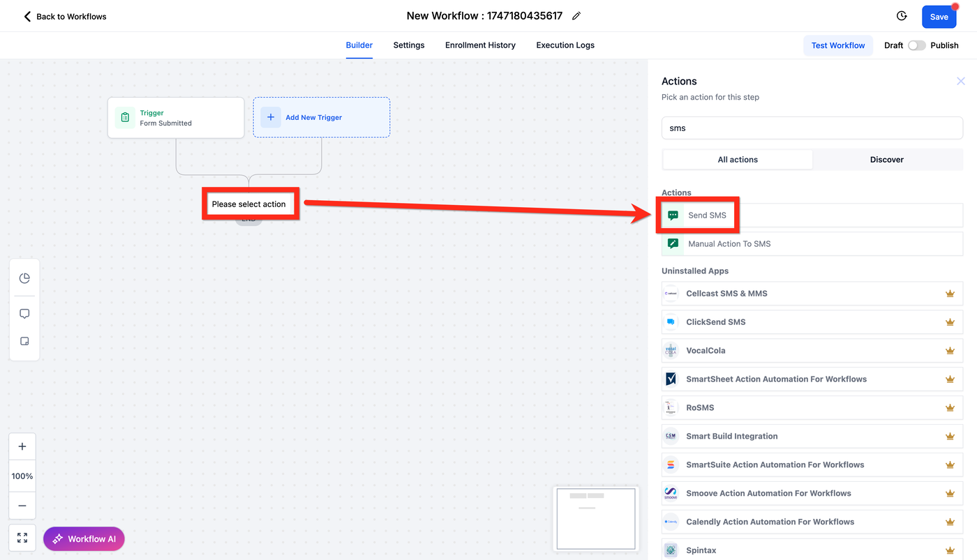Click the Calendly app icon
The height and width of the screenshot is (560, 977).
[x=671, y=522]
